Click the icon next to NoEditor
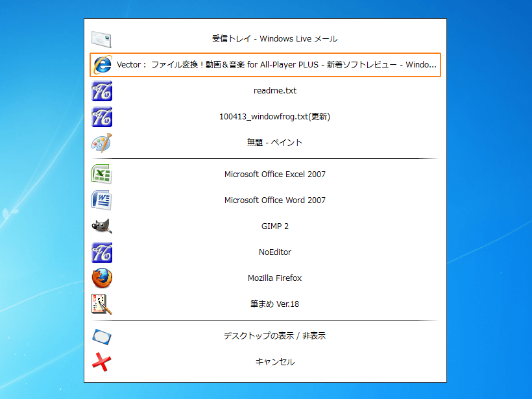This screenshot has height=399, width=532. [x=102, y=252]
